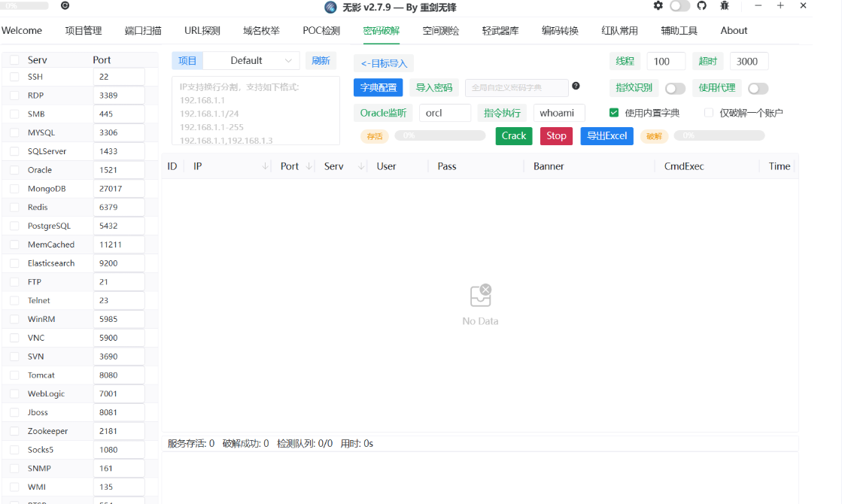The height and width of the screenshot is (504, 842).
Task: Toggle the 指纹识别 fingerprint switch
Action: [675, 88]
